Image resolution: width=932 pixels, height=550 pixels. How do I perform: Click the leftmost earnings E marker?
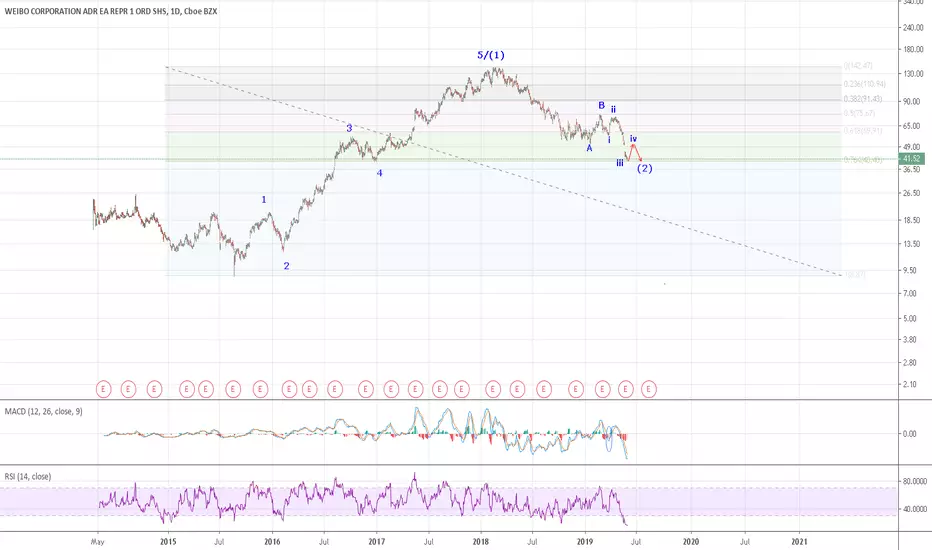[103, 389]
